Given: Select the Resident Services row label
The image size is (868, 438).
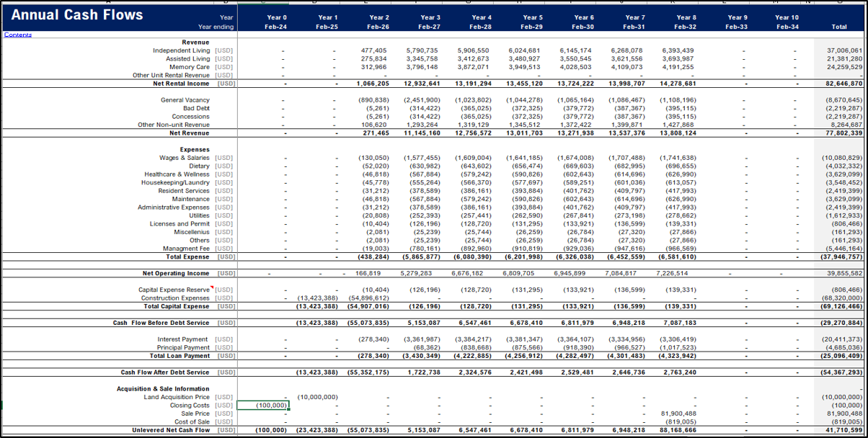Looking at the screenshot, I should tap(184, 191).
